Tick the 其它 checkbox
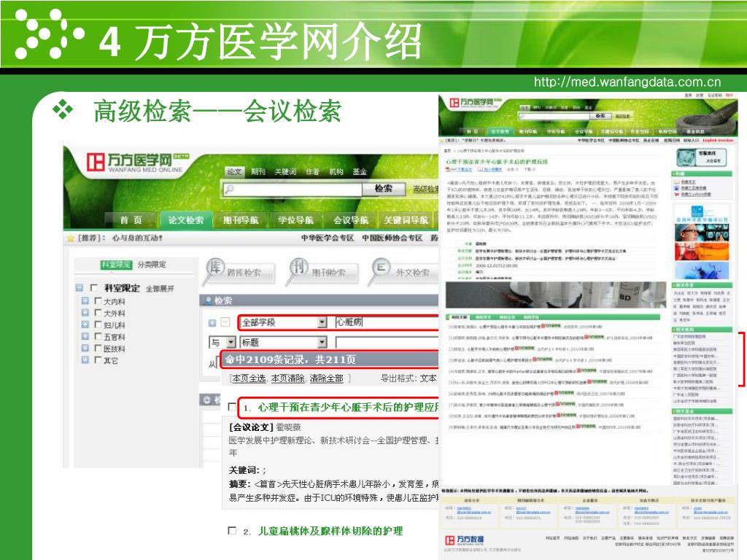Viewport: 747px width, 560px height. (98, 360)
